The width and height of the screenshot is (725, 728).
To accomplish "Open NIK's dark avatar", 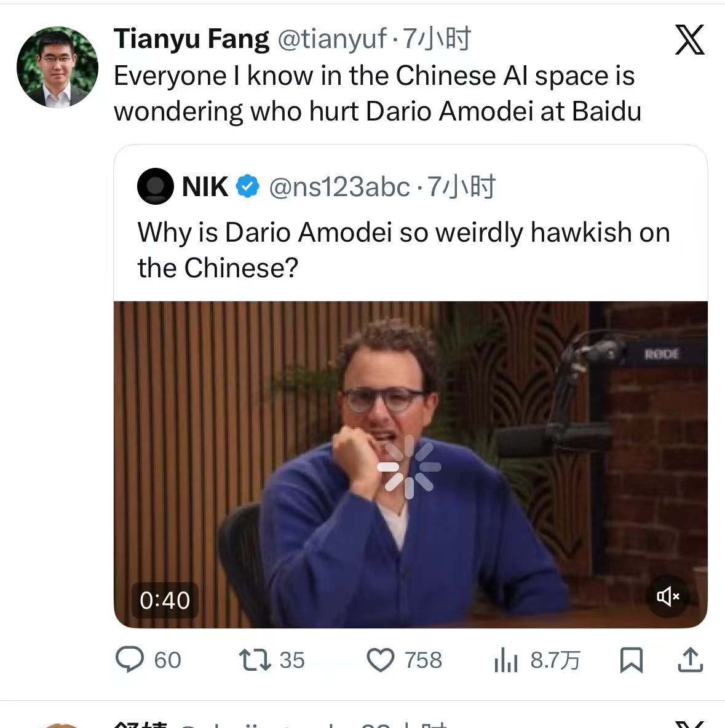I will [x=156, y=186].
